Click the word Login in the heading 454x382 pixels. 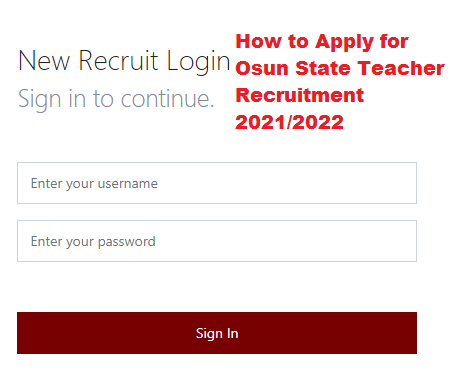198,62
